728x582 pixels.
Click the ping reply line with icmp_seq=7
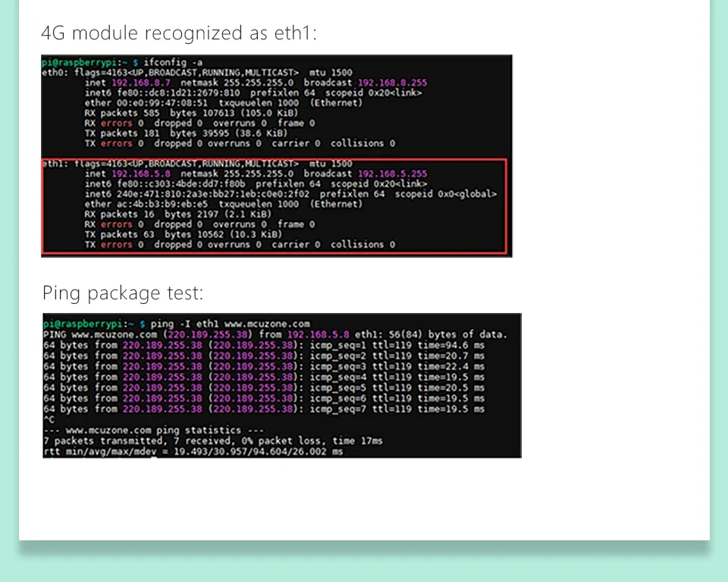(263, 408)
